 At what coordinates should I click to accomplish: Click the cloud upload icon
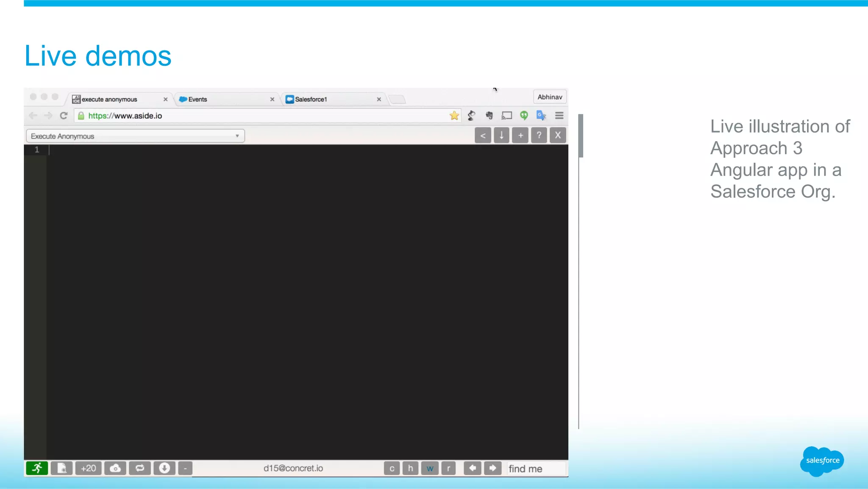click(x=115, y=468)
